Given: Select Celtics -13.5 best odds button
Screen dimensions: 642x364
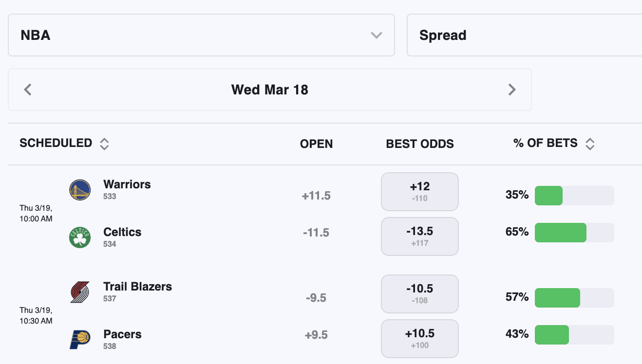Looking at the screenshot, I should click(420, 237).
